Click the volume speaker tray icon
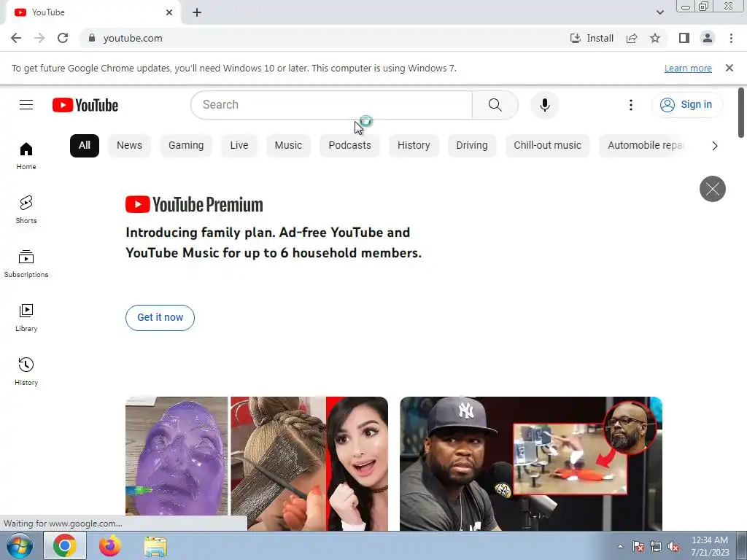 click(x=673, y=547)
